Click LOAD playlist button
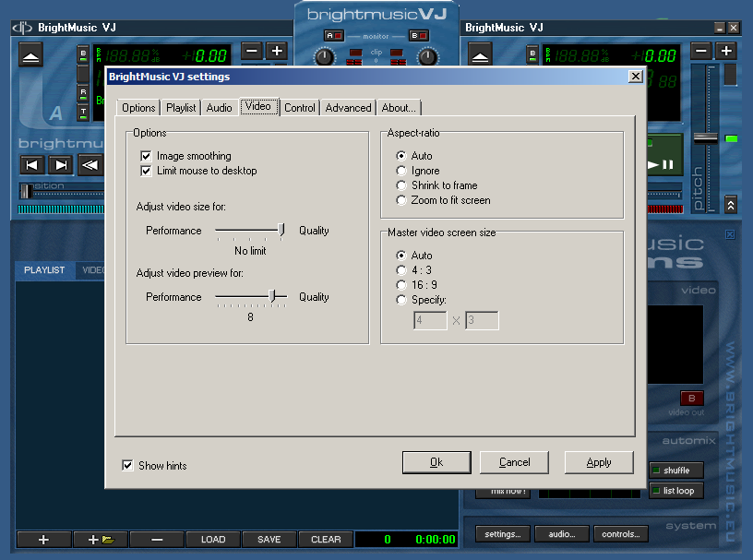The height and width of the screenshot is (560, 753). click(213, 540)
